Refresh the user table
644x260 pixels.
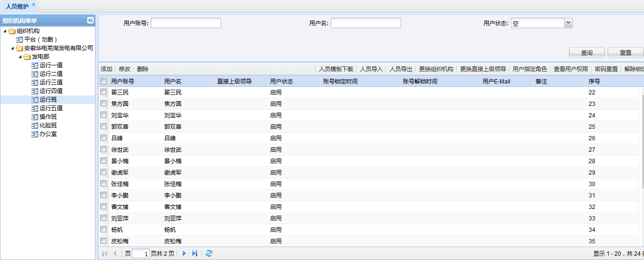209,253
